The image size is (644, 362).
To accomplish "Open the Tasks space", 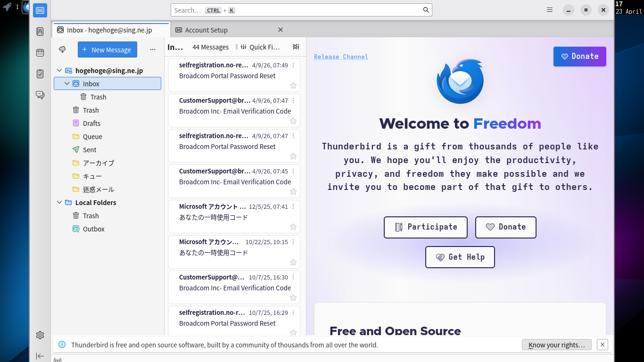I will 40,74.
